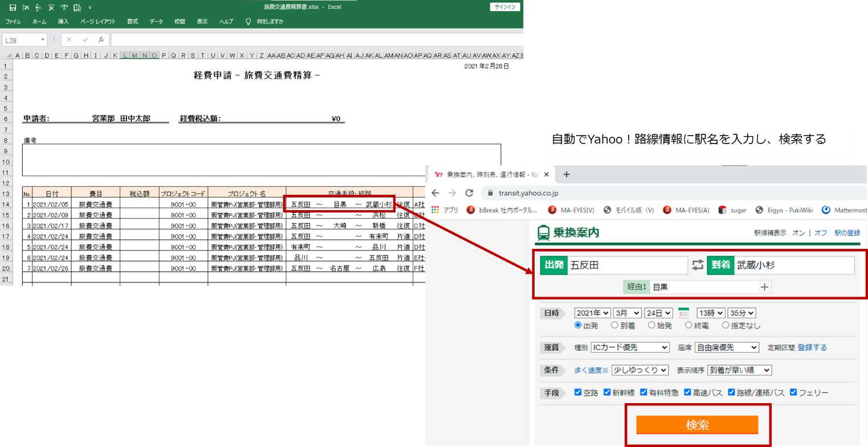The height and width of the screenshot is (447, 868).
Task: Switch to the データ ribbon tab
Action: pyautogui.click(x=156, y=22)
